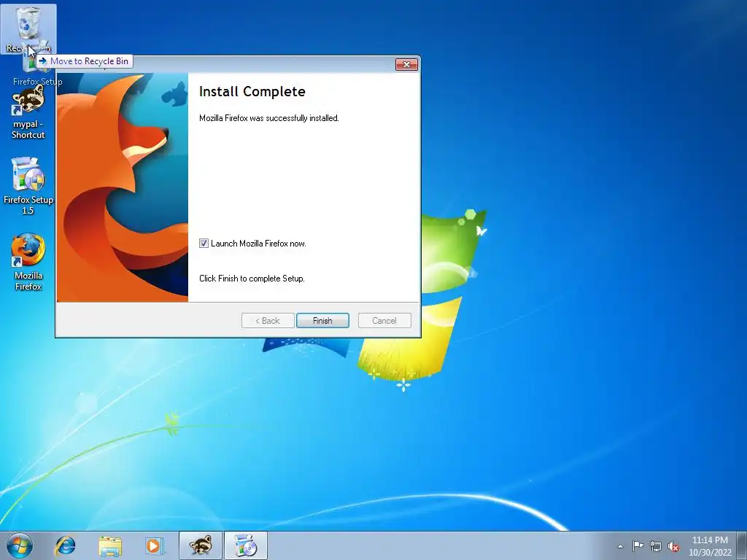Viewport: 747px width, 560px height.
Task: Select the mypal - Shortcut desktop icon
Action: pos(28,112)
